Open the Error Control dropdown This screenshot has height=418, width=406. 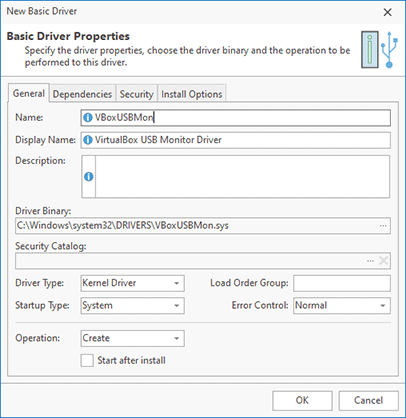click(342, 306)
